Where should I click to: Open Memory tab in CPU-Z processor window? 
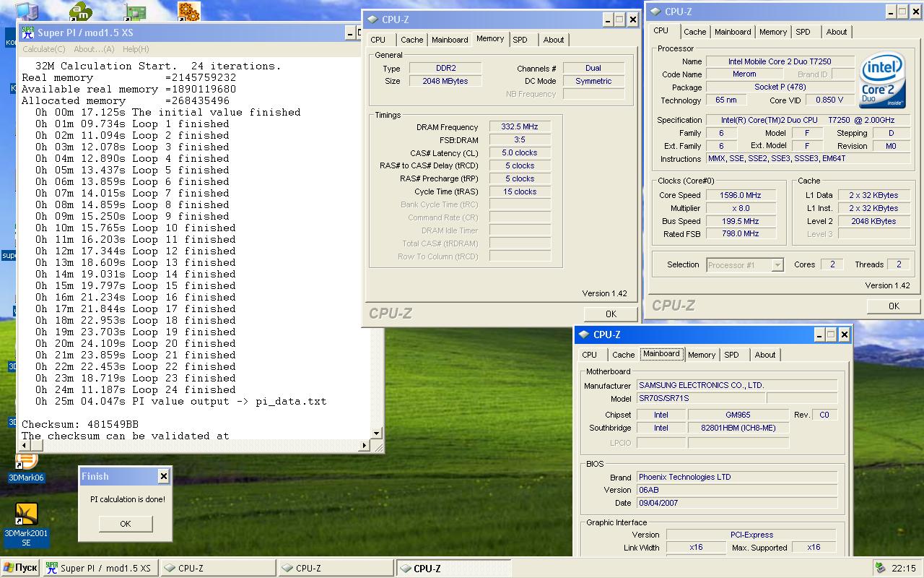(773, 33)
